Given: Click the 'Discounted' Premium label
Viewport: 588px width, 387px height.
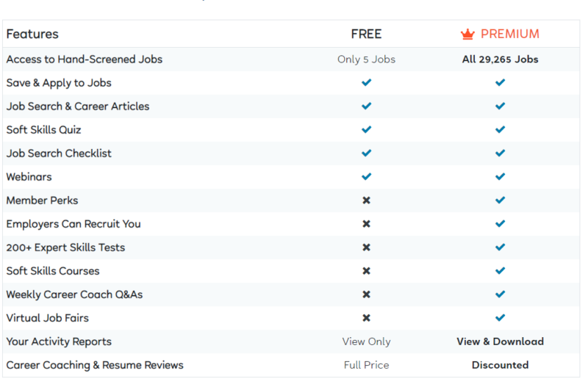Looking at the screenshot, I should click(x=500, y=365).
